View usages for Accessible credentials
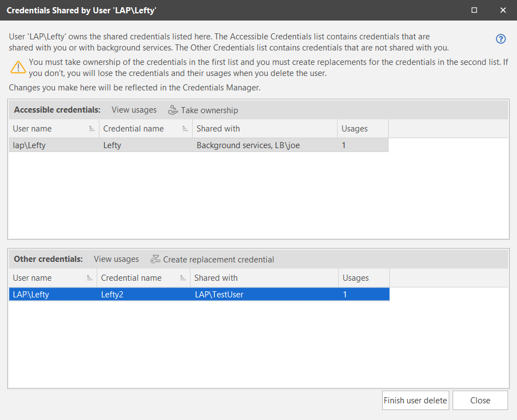This screenshot has height=420, width=517. (134, 110)
